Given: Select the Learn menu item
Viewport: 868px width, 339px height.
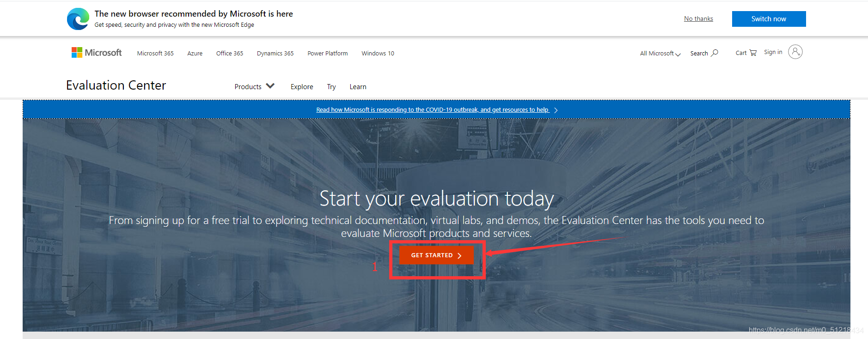Looking at the screenshot, I should (358, 87).
